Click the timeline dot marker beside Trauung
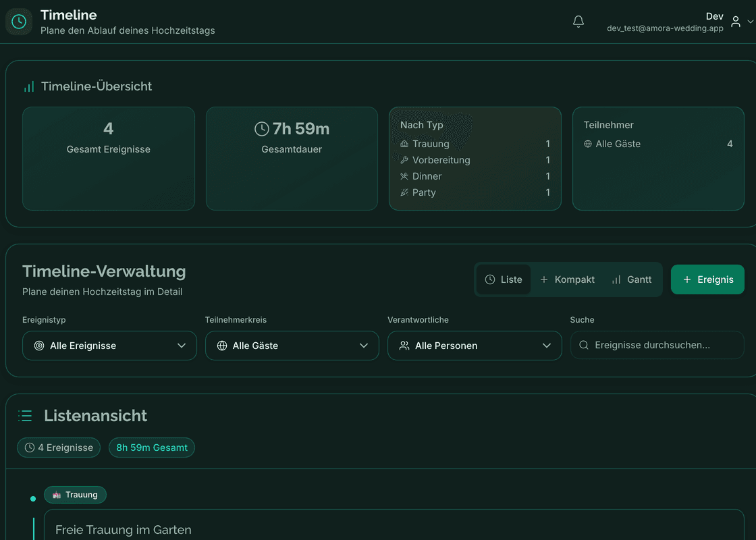The height and width of the screenshot is (540, 756). (33, 499)
